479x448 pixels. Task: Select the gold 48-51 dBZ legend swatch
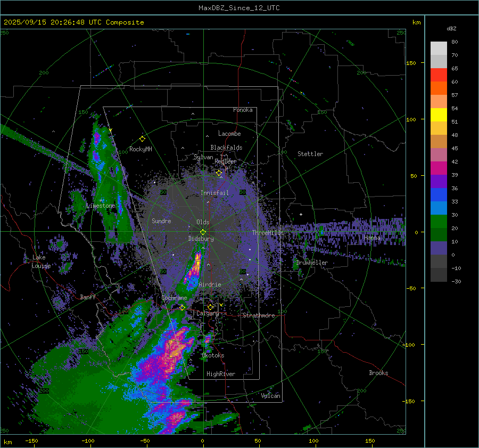(439, 128)
